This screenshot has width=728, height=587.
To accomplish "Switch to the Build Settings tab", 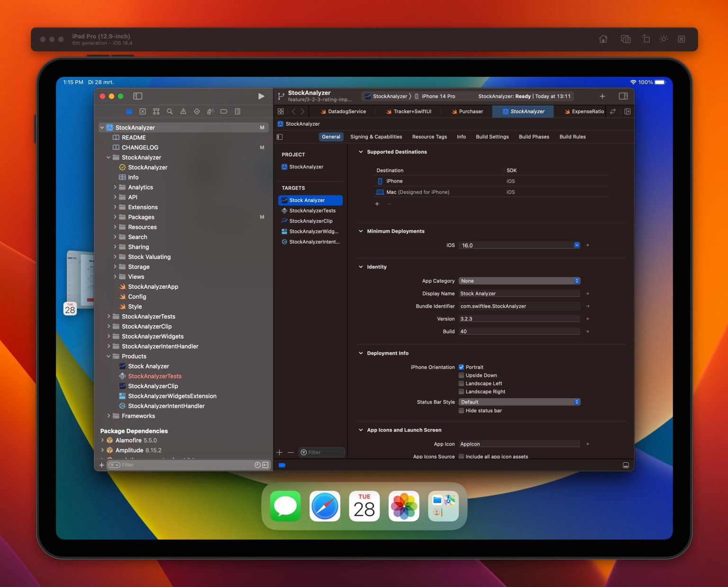I will pyautogui.click(x=492, y=137).
